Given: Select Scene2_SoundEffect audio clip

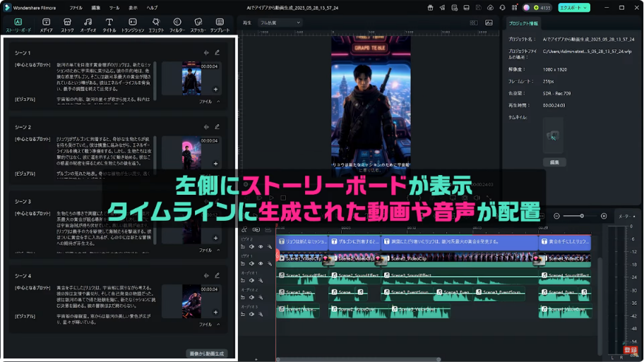Looking at the screenshot, I should point(355,278).
